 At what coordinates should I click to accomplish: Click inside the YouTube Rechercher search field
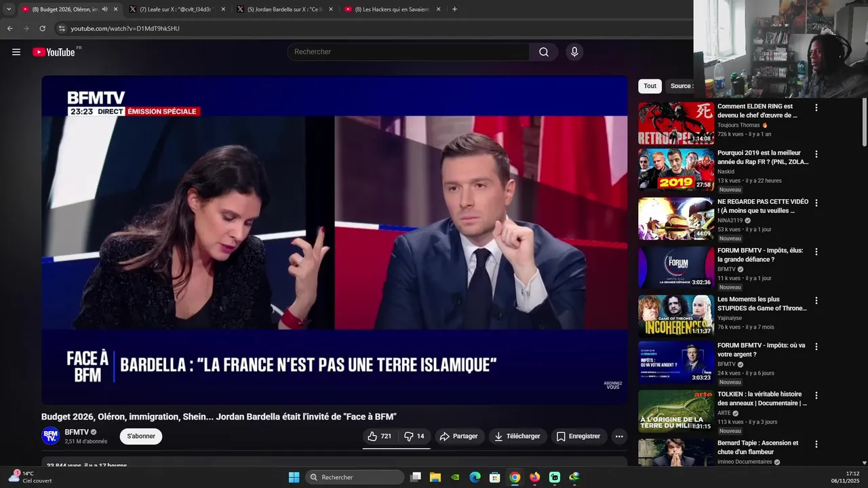pyautogui.click(x=408, y=52)
